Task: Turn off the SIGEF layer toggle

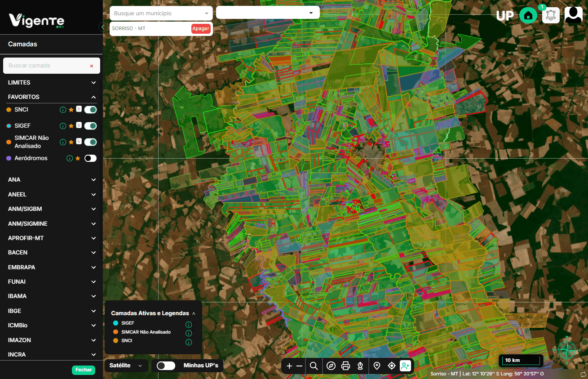Action: coord(90,126)
